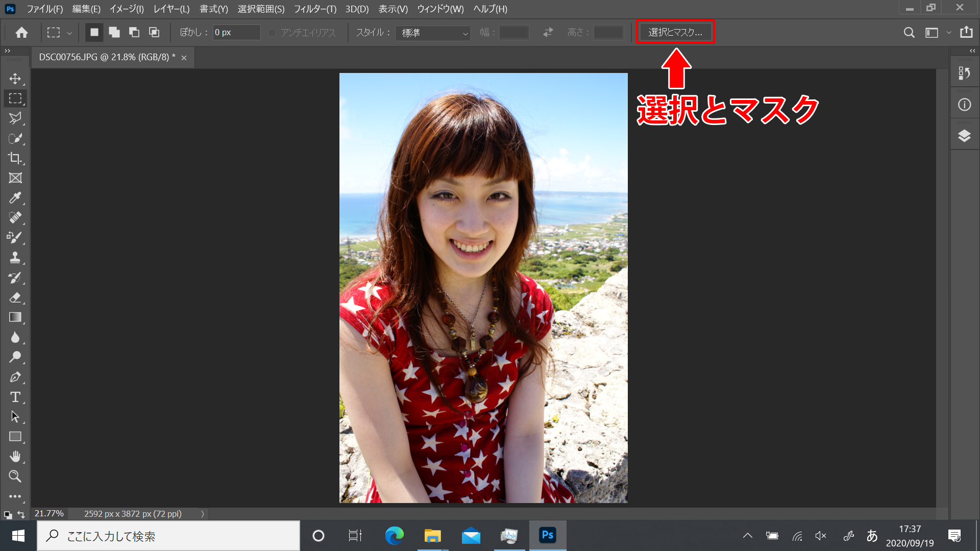Select the Eyedropper tool
The height and width of the screenshot is (551, 980).
(x=15, y=197)
